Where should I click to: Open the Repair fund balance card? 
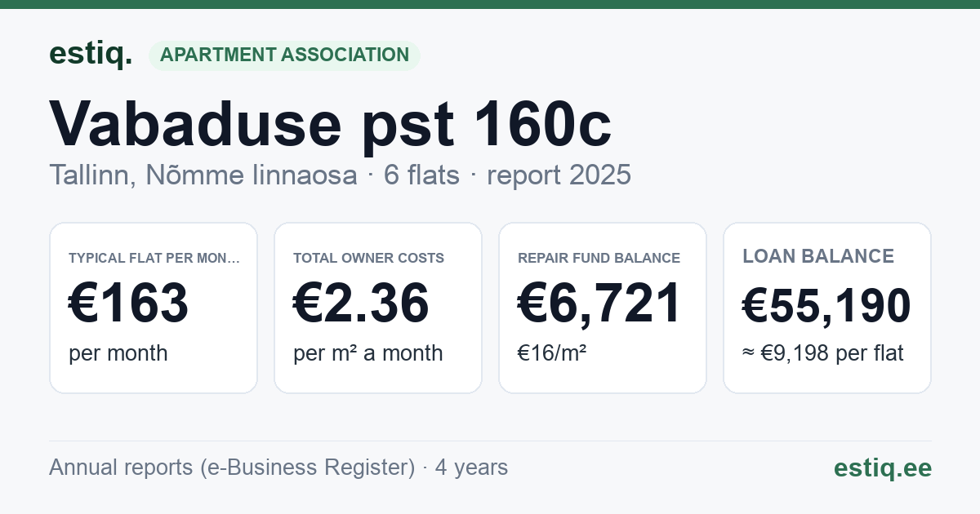[x=603, y=308]
